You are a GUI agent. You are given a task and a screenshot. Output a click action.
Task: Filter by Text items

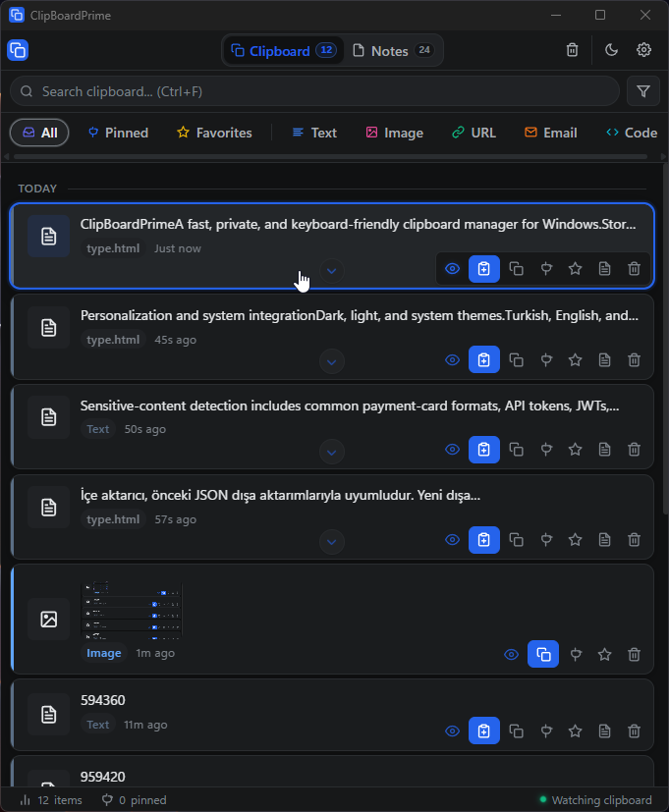pyautogui.click(x=314, y=133)
